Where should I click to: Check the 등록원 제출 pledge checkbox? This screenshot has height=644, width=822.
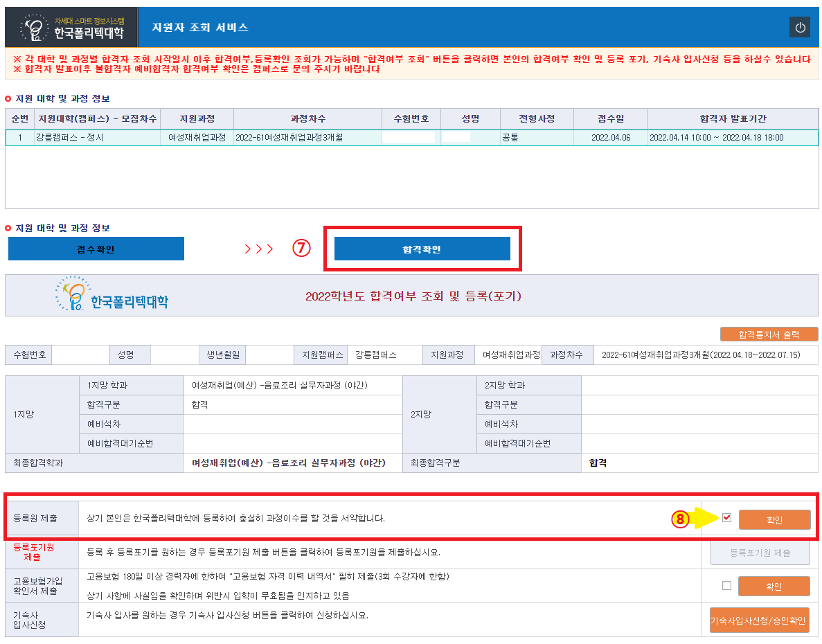[726, 518]
